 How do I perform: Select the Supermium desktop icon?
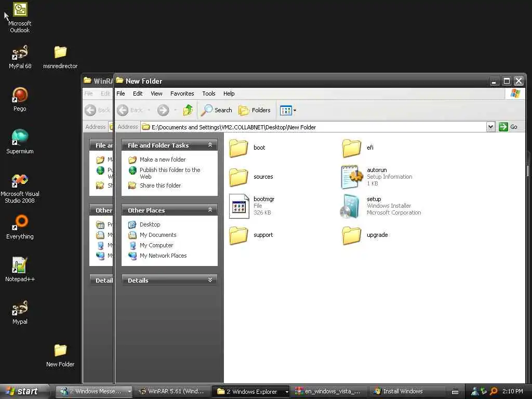pos(20,142)
